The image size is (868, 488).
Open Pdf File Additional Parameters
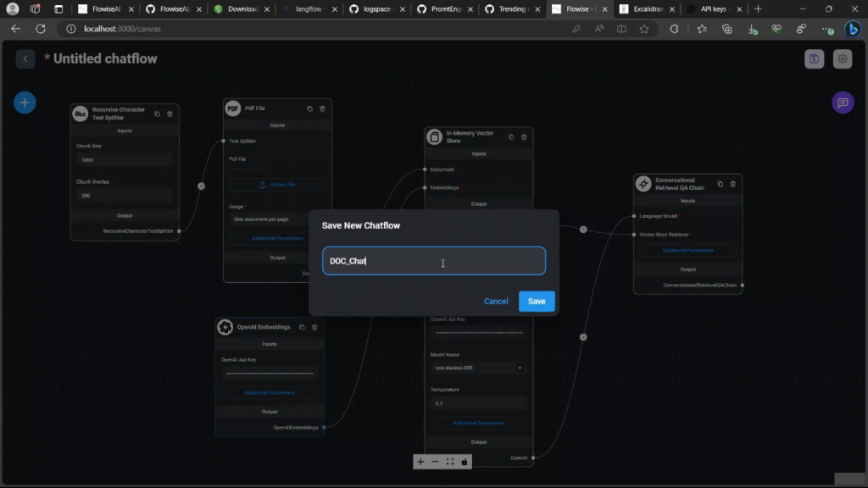[x=277, y=238]
